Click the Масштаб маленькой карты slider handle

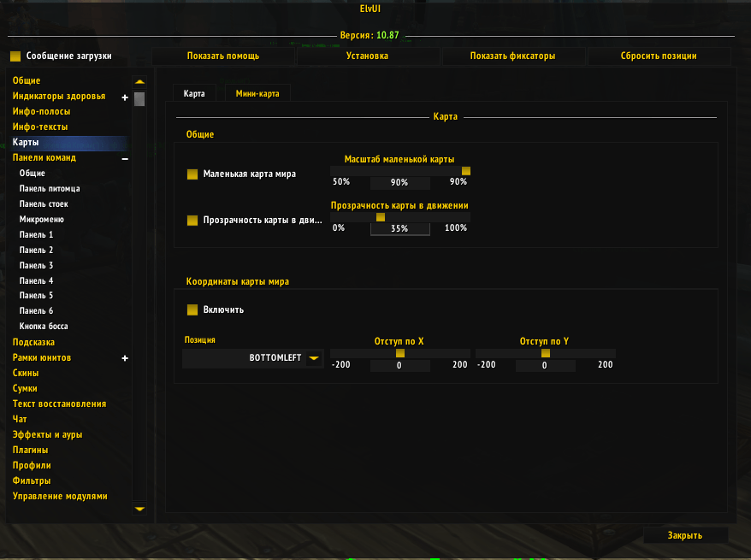pyautogui.click(x=466, y=171)
